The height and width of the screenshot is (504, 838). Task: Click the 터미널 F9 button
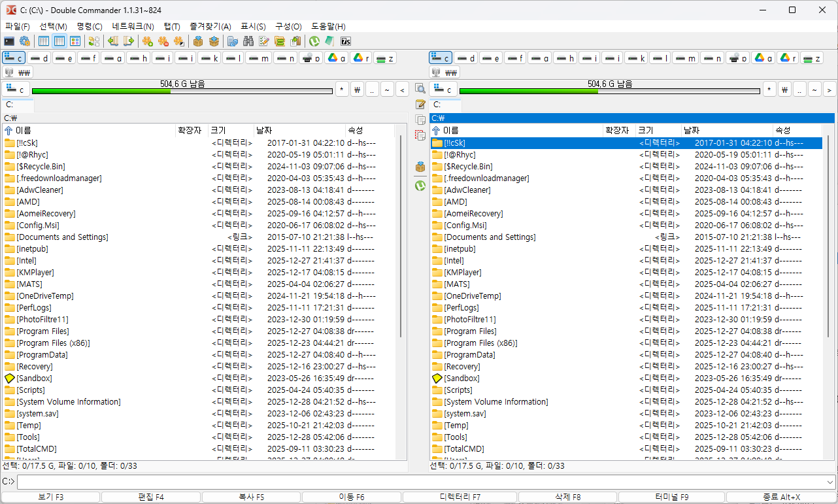(x=671, y=497)
